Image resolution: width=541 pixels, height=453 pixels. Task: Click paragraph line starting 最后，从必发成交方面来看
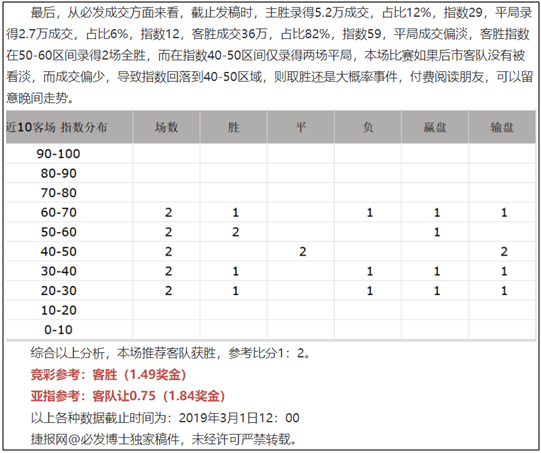(281, 13)
